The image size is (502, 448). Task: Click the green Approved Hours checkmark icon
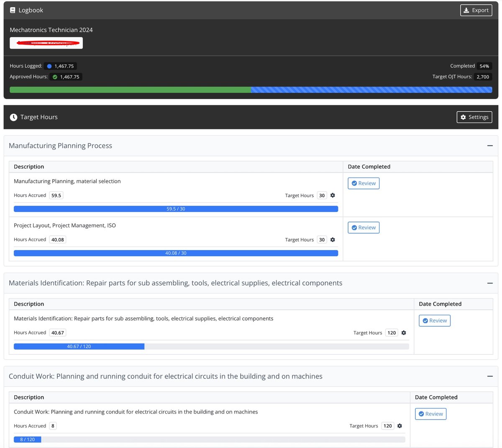55,77
